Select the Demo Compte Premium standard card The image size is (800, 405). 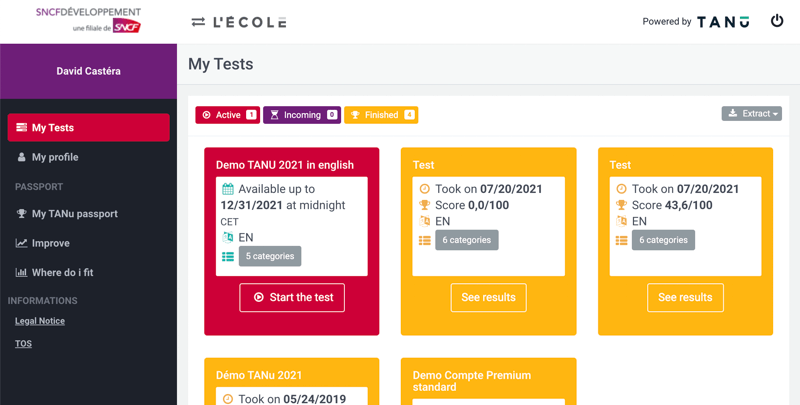click(x=488, y=381)
